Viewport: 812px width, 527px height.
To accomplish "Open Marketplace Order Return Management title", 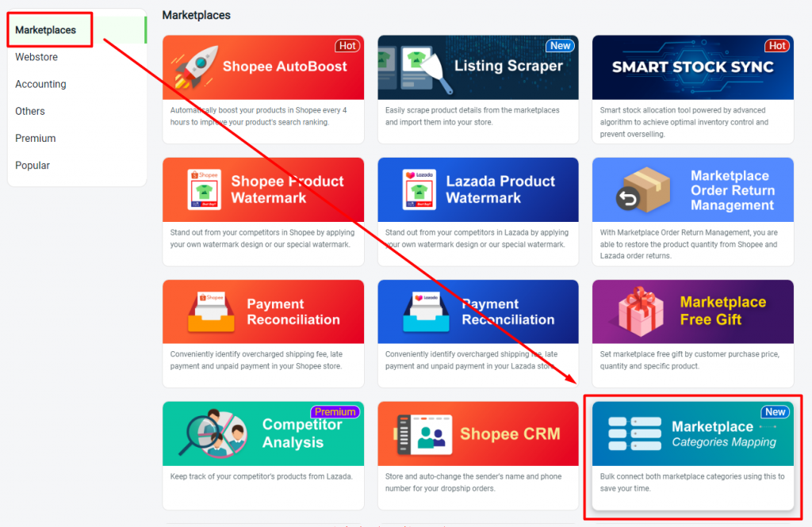I will [732, 190].
